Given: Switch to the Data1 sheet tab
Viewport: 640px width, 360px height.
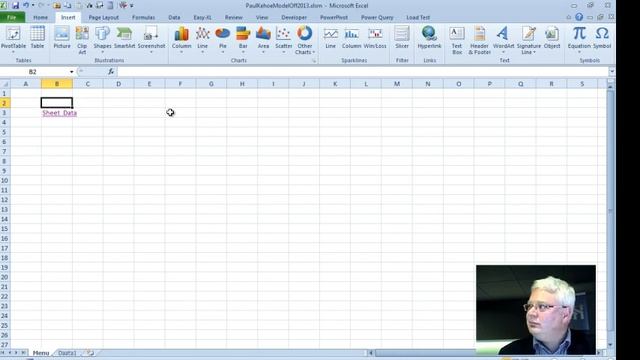Looking at the screenshot, I should (67, 353).
